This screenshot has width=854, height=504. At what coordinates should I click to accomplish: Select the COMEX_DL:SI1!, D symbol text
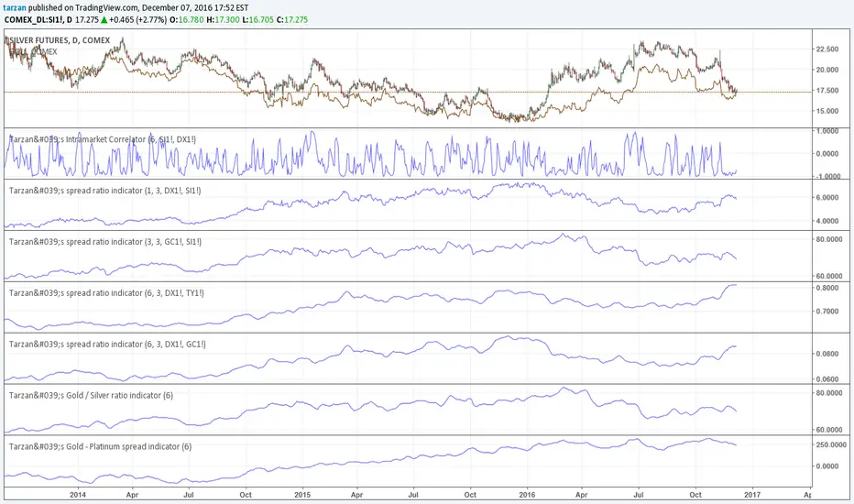pyautogui.click(x=38, y=19)
